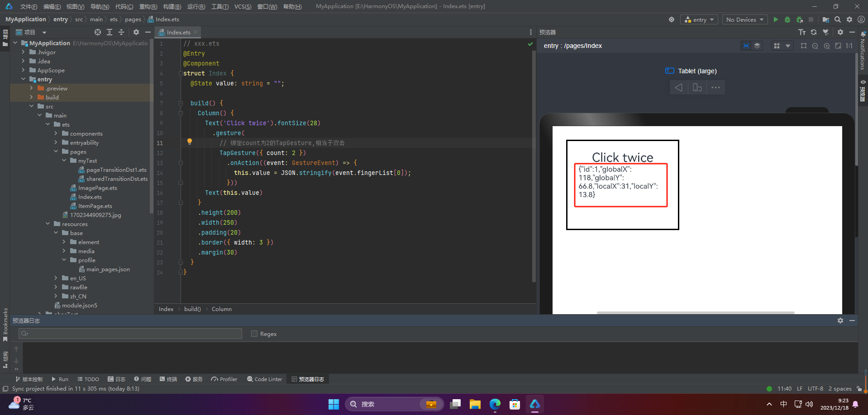The height and width of the screenshot is (415, 868).
Task: Click the locate target icon in project panel
Action: click(x=98, y=32)
